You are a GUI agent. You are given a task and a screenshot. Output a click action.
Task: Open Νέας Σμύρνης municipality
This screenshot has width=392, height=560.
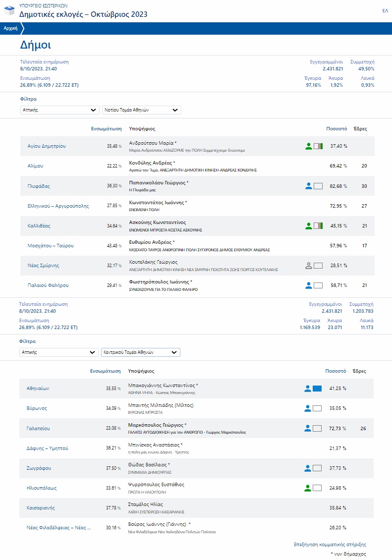43,265
